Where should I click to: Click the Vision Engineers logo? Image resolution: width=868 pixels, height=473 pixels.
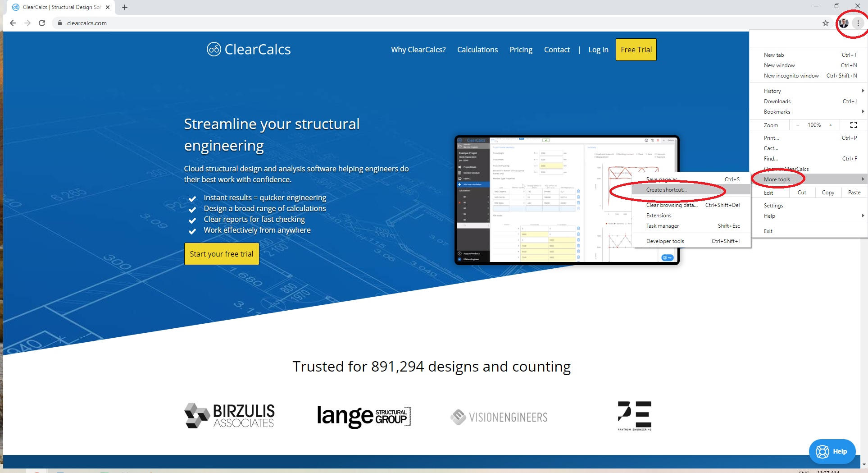click(499, 417)
